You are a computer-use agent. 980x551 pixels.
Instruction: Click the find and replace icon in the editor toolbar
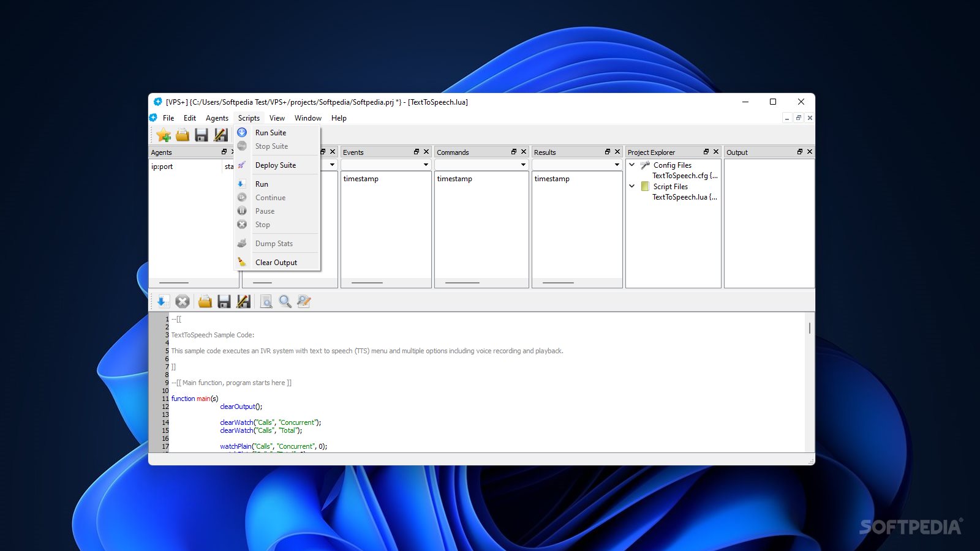click(304, 301)
